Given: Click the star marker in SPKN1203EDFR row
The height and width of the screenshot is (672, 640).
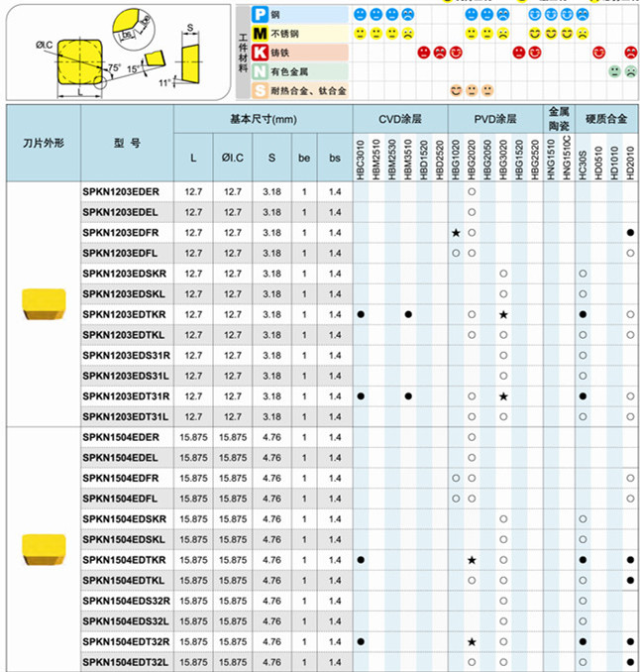Looking at the screenshot, I should (456, 232).
